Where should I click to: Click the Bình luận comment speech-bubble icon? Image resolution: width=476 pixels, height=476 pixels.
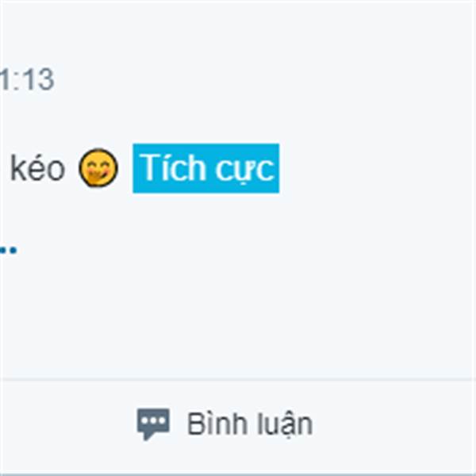click(153, 424)
